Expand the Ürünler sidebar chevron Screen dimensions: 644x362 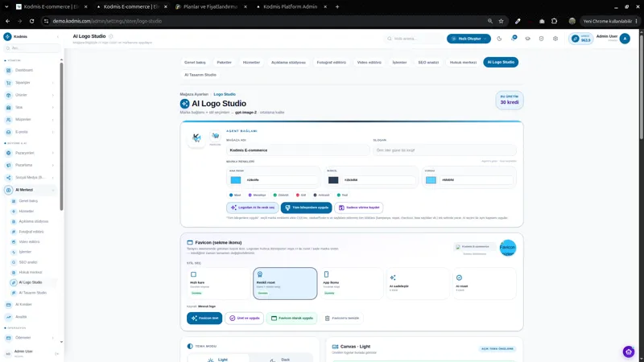point(53,95)
